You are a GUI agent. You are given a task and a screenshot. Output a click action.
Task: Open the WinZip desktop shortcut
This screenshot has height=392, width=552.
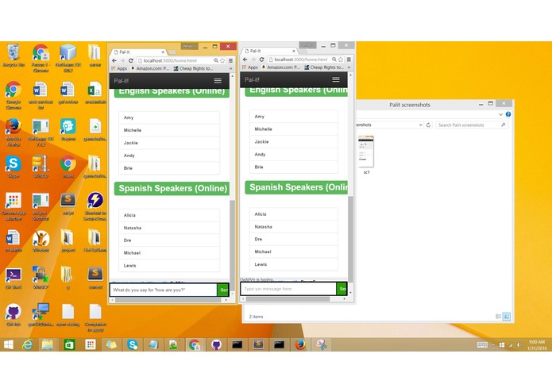pyautogui.click(x=41, y=167)
